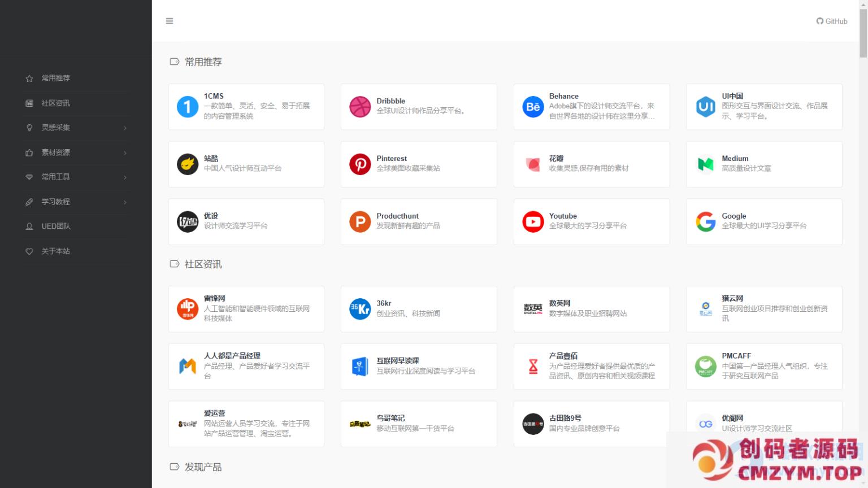Open the Medium green logo icon
868x488 pixels.
tap(705, 164)
